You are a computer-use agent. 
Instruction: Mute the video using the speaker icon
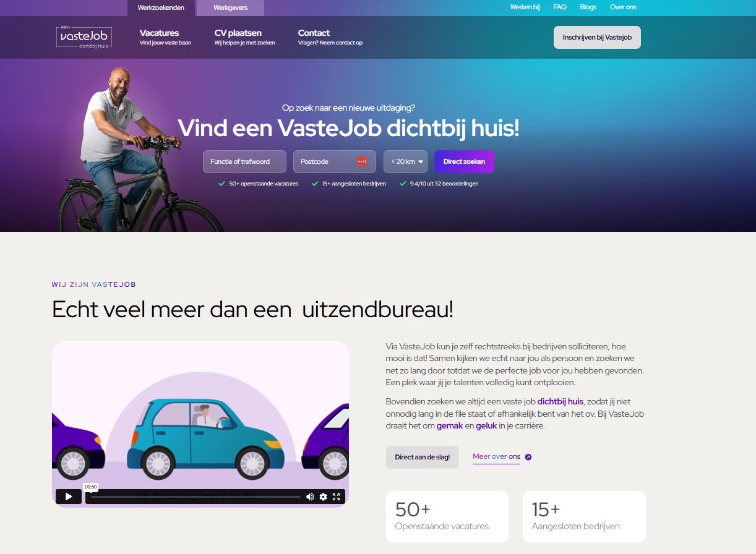[x=310, y=496]
